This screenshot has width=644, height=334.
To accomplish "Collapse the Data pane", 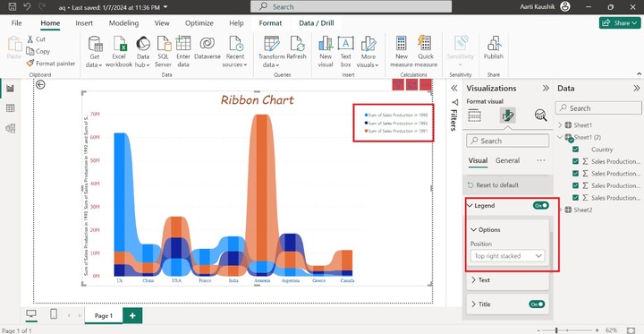I will point(636,88).
